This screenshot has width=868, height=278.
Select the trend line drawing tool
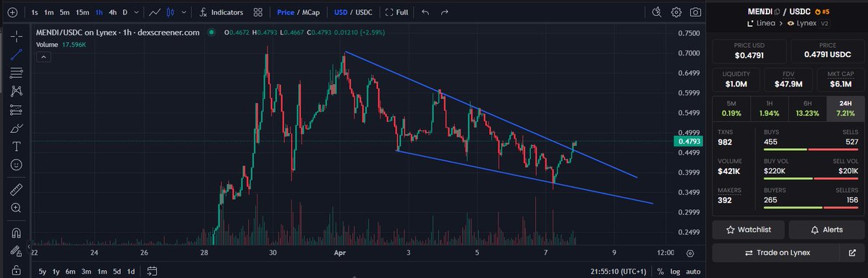click(x=16, y=54)
